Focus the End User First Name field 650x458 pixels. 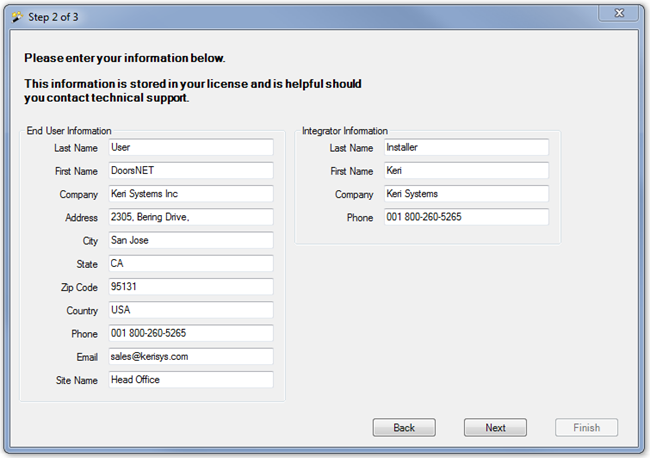click(190, 171)
